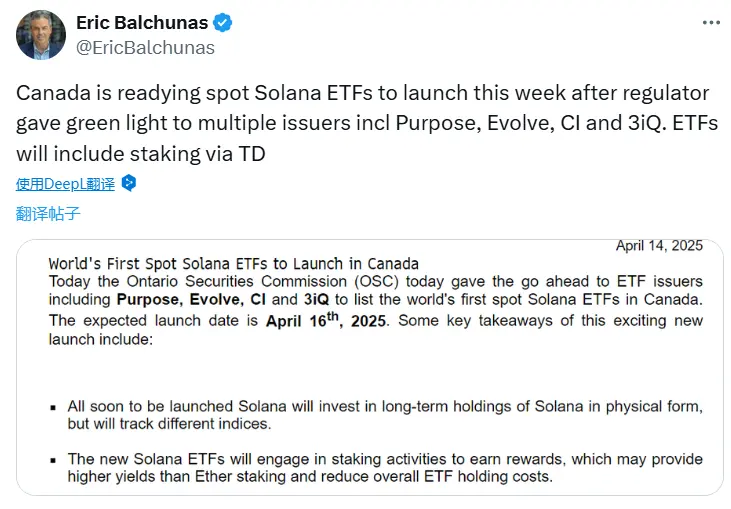Click the first bullet about physical Solana holdings
Image resolution: width=731 pixels, height=509 pixels.
(x=384, y=414)
